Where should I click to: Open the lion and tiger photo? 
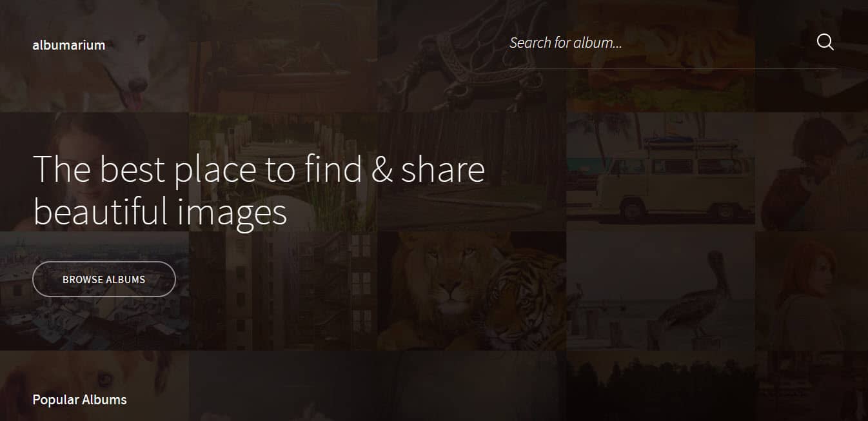(472, 291)
